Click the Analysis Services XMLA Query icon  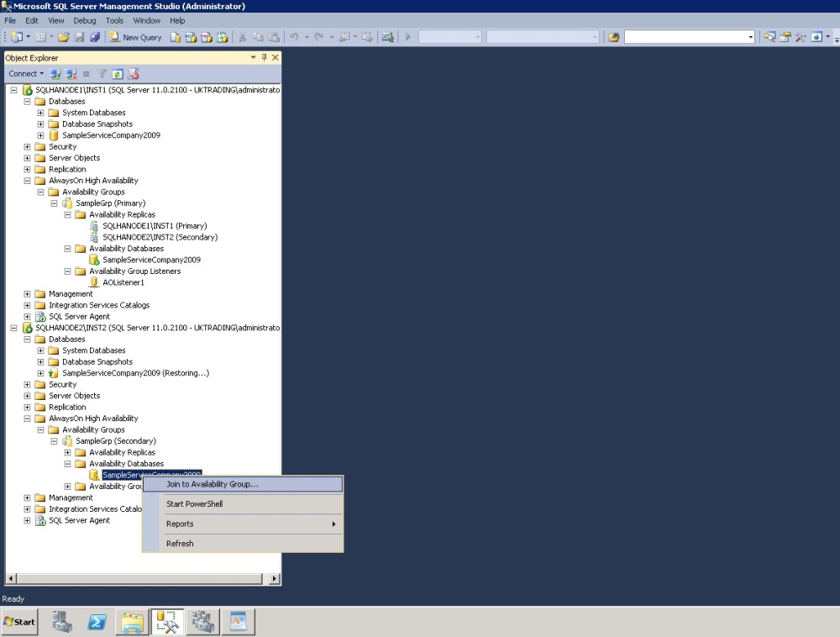pyautogui.click(x=222, y=37)
